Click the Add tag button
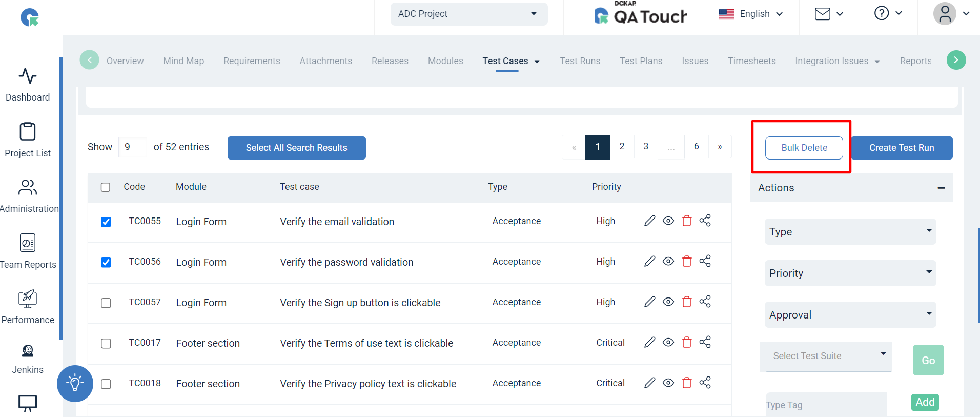Image resolution: width=980 pixels, height=417 pixels. click(x=925, y=402)
